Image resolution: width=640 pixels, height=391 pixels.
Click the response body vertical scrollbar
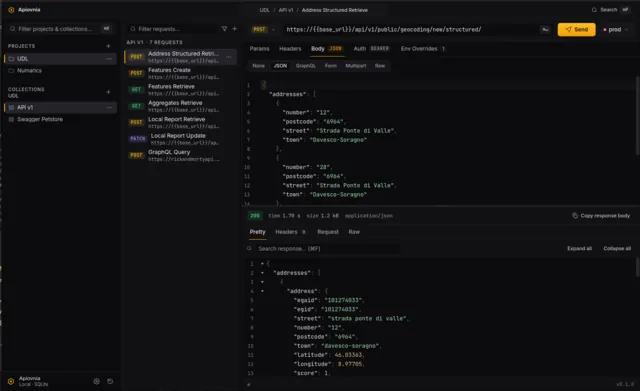(x=638, y=267)
